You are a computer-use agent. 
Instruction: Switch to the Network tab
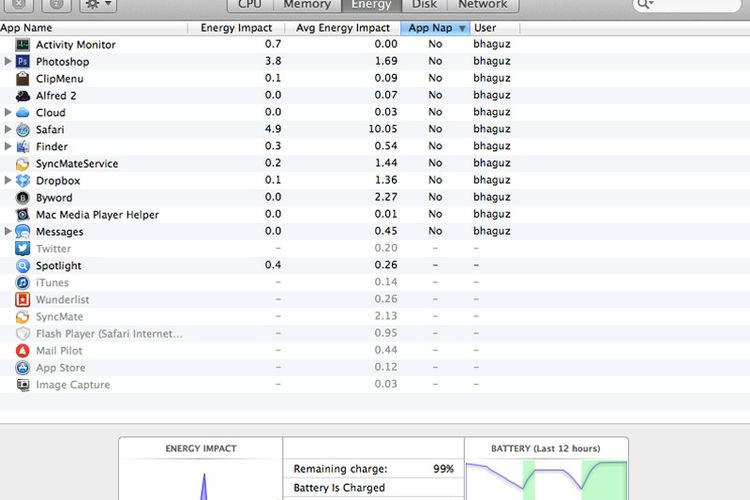(x=483, y=5)
